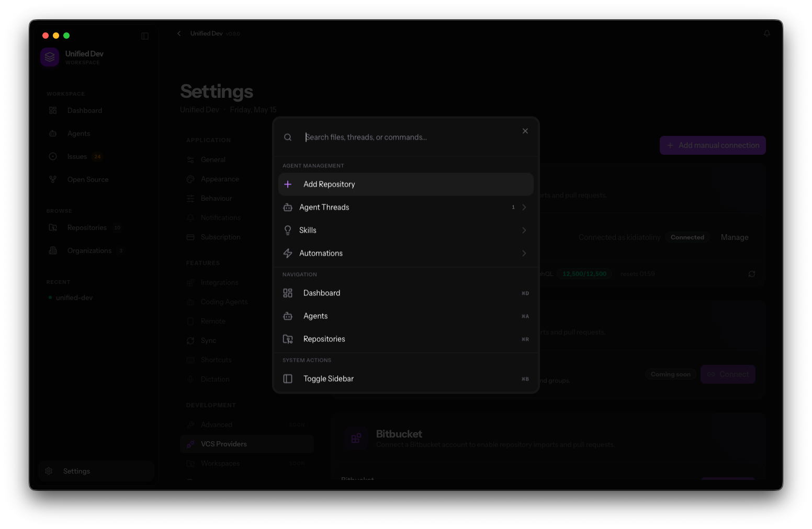Expand the Automations chevron arrow
The image size is (812, 529).
(524, 254)
